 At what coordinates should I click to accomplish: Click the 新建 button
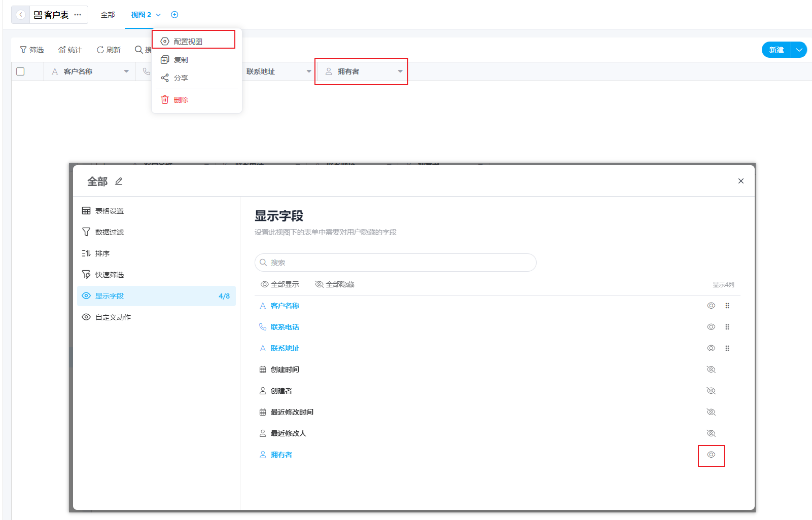[x=776, y=50]
